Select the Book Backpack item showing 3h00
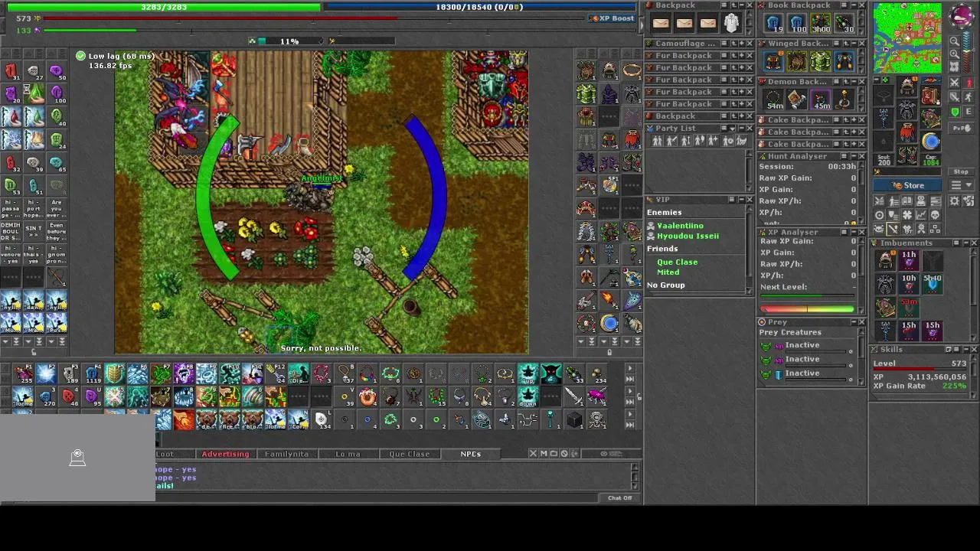The height and width of the screenshot is (551, 980). pyautogui.click(x=820, y=23)
